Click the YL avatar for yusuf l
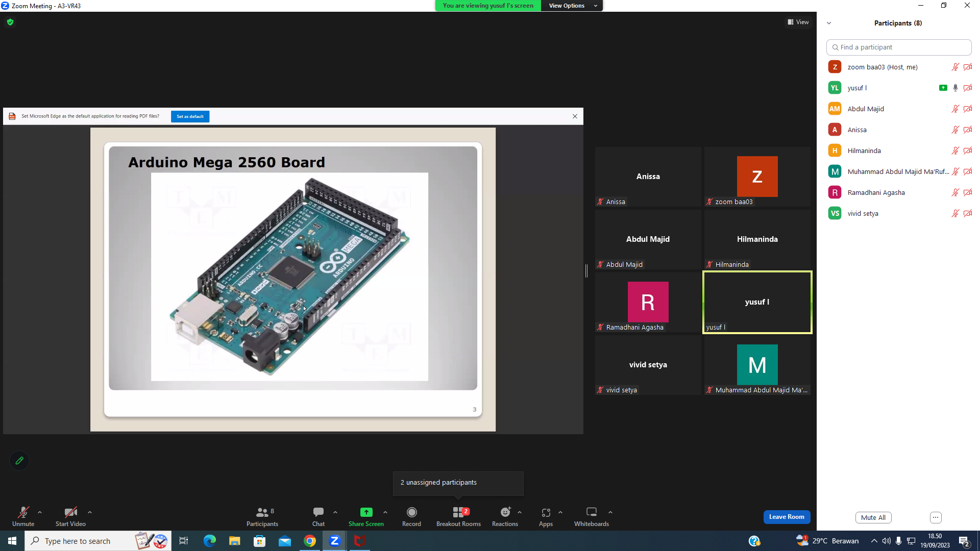The height and width of the screenshot is (551, 980). pyautogui.click(x=835, y=88)
